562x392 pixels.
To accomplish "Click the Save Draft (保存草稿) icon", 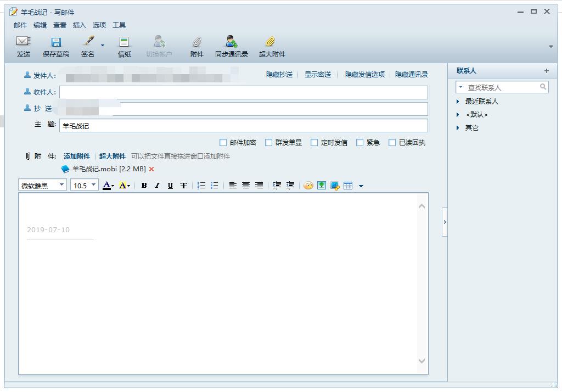I will coord(56,42).
